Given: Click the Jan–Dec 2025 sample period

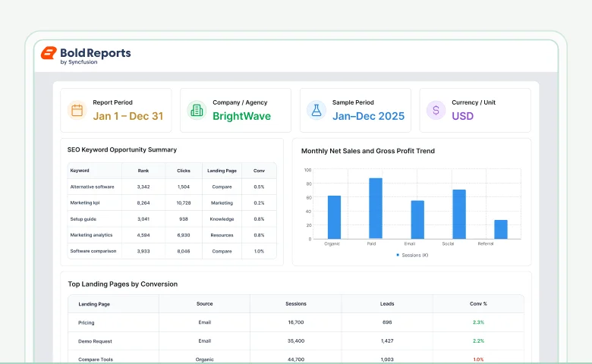Looking at the screenshot, I should tap(368, 116).
